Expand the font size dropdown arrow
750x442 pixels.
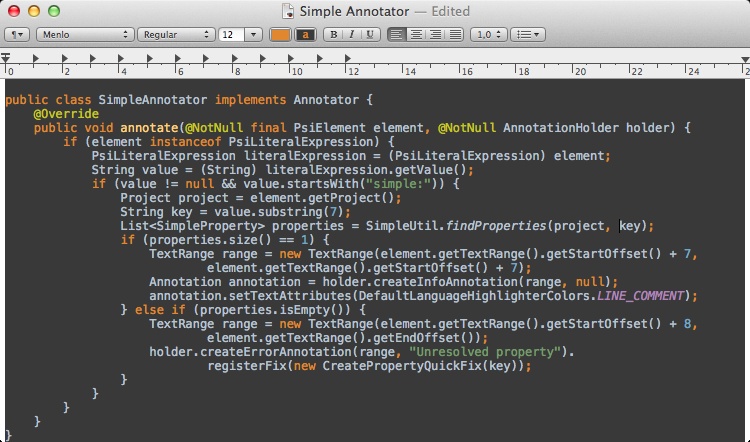pos(254,34)
